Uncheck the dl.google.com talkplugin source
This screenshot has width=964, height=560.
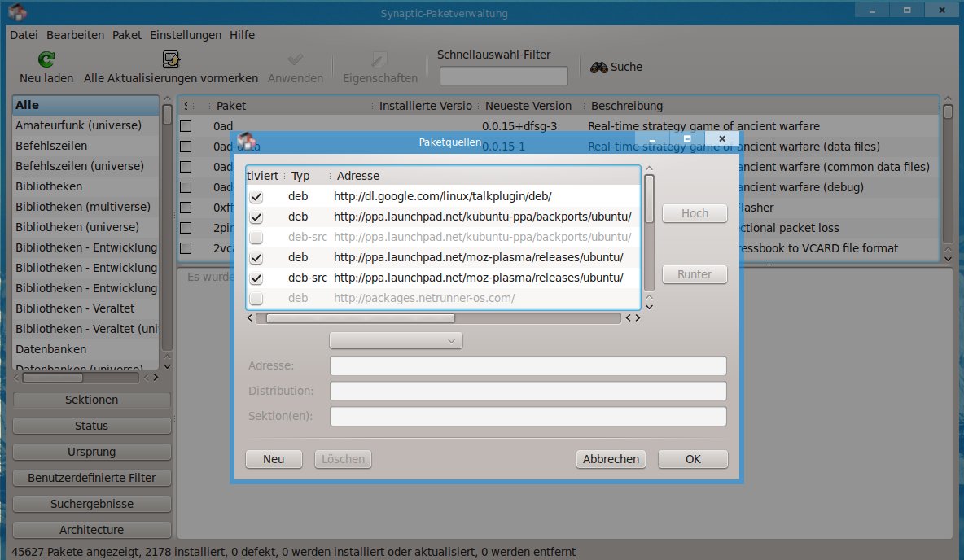click(x=256, y=197)
